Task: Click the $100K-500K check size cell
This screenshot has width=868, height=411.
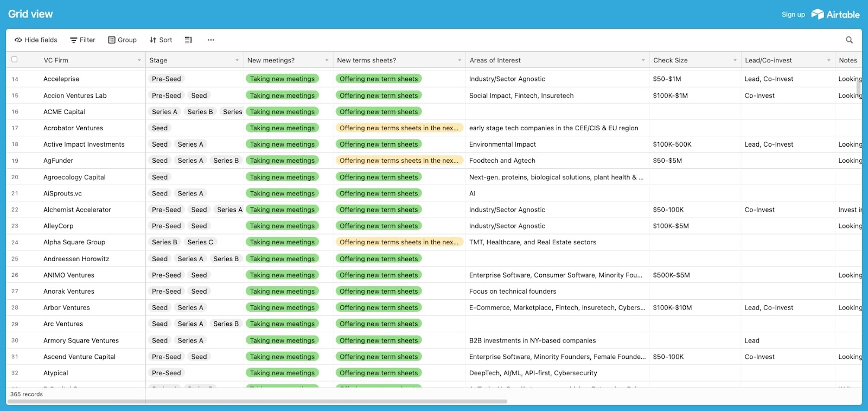Action: click(695, 144)
